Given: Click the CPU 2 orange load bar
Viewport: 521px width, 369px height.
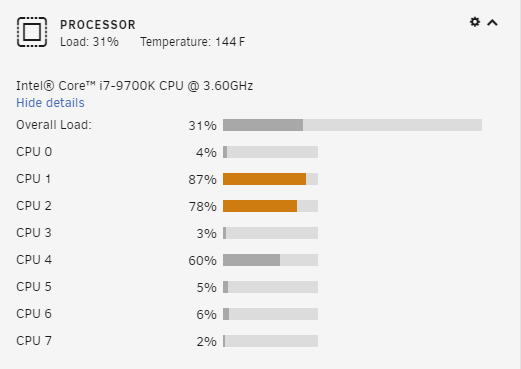Looking at the screenshot, I should (270, 206).
